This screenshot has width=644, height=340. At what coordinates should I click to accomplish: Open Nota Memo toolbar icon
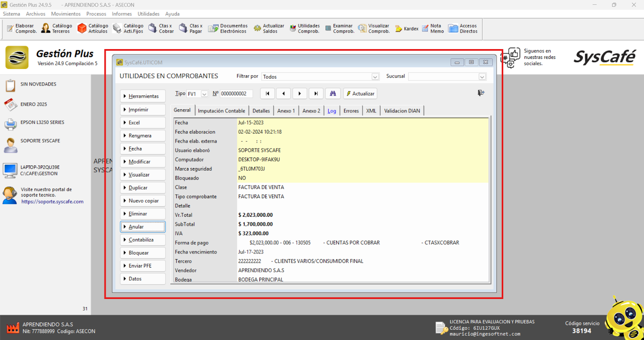click(433, 29)
